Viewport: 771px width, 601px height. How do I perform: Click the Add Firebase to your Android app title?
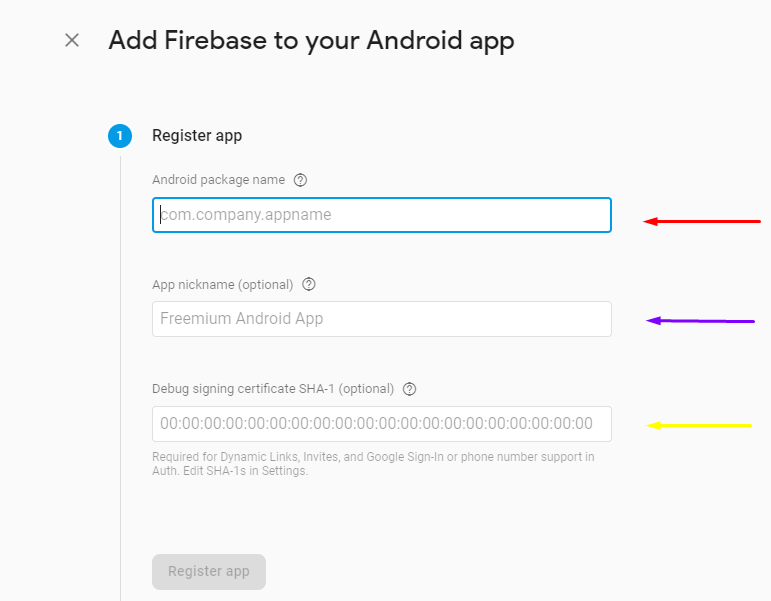311,41
